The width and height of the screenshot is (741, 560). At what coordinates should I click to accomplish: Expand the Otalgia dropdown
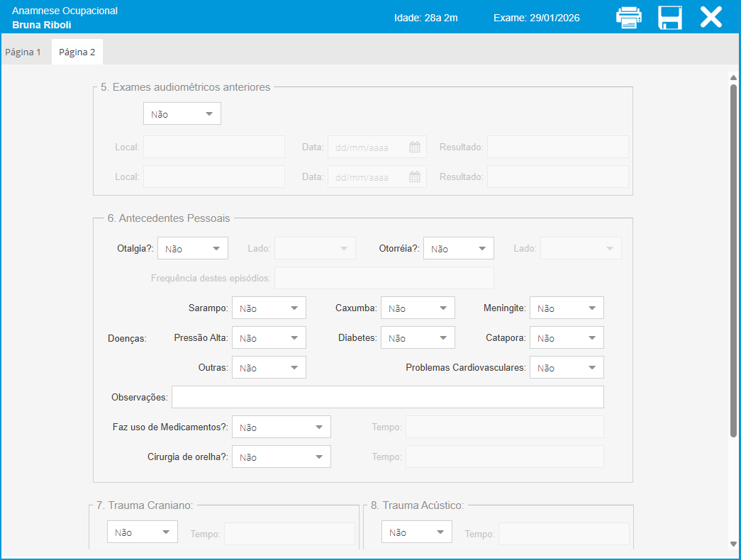(193, 249)
